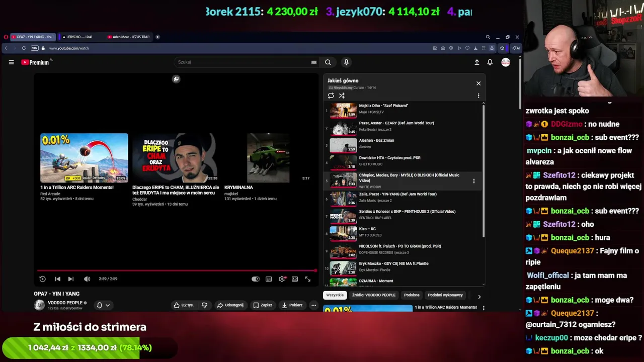Click the playlist panel vertical scrollbar
Image resolution: width=644 pixels, height=362 pixels.
point(484,171)
